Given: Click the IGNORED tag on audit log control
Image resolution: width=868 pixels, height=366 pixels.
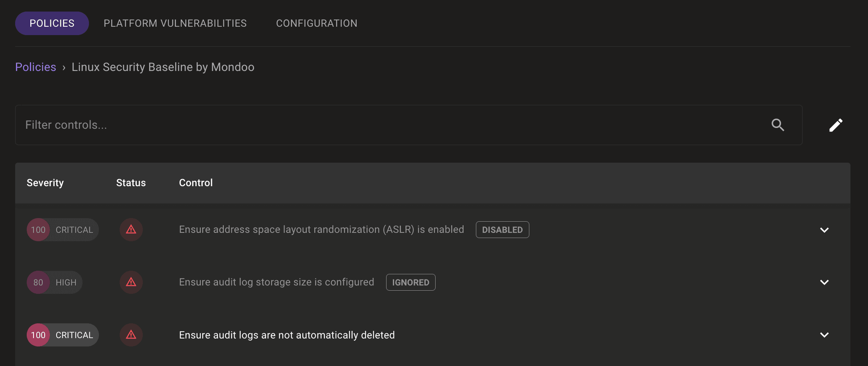Looking at the screenshot, I should (410, 282).
